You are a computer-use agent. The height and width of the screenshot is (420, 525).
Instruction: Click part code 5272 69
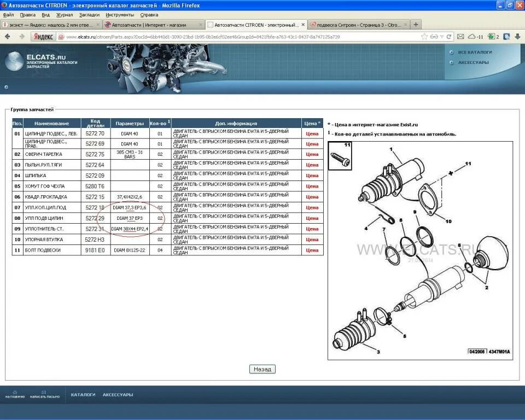(95, 144)
